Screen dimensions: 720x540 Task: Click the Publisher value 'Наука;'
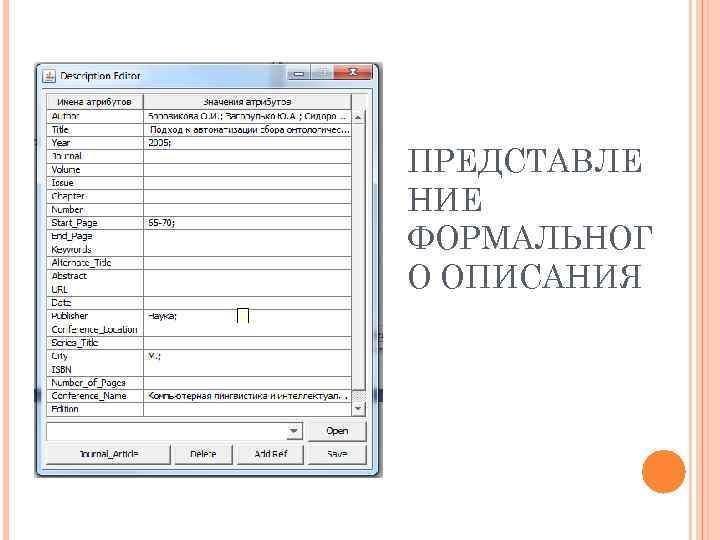click(248, 316)
